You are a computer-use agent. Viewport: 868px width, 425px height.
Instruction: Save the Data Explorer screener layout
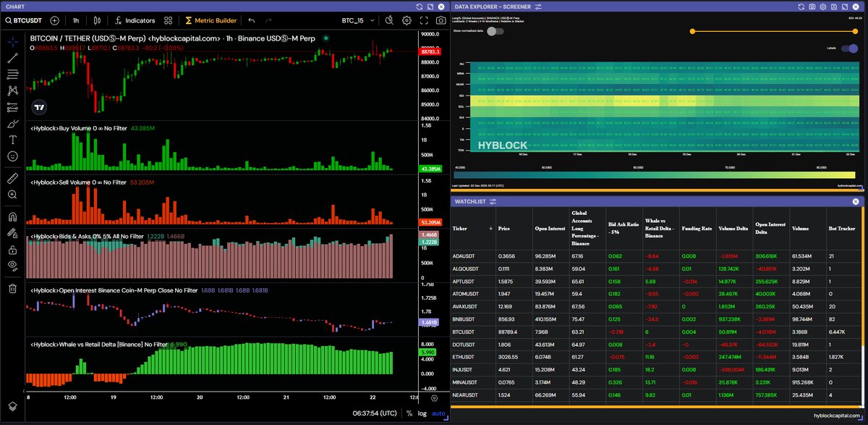pos(835,6)
